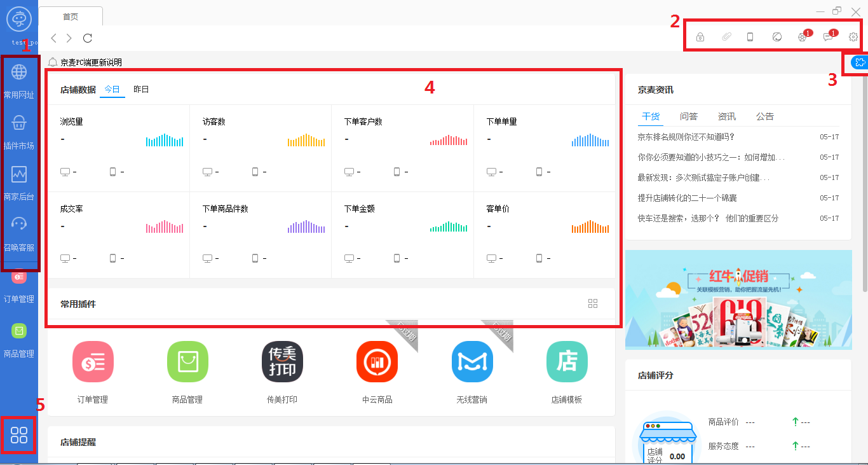The width and height of the screenshot is (868, 465).
Task: Click the blue puzzle plugin icon
Action: [859, 62]
